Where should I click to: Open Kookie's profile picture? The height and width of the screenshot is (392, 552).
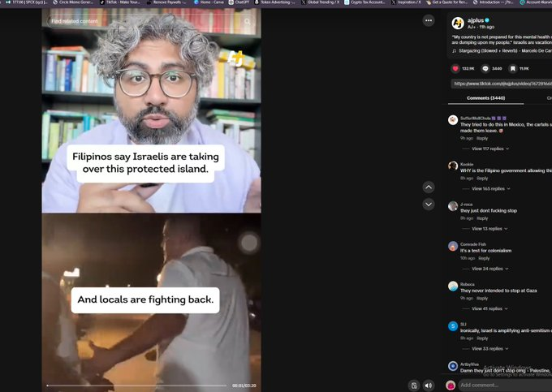[x=453, y=166]
